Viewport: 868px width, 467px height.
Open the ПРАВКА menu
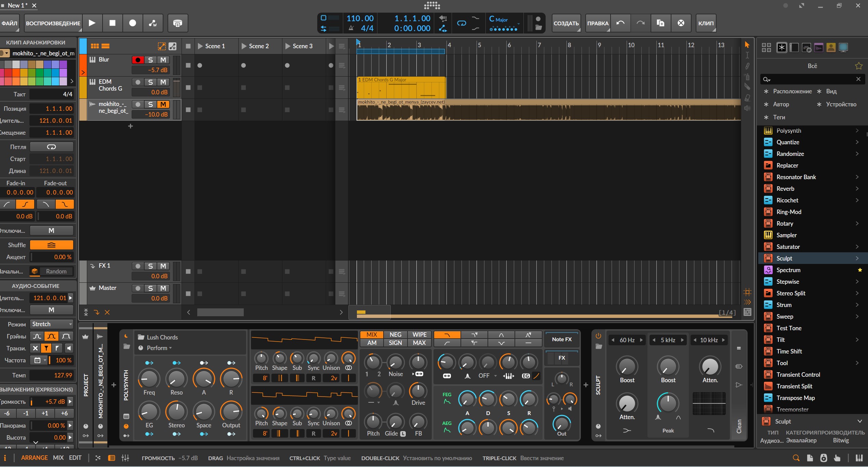[598, 23]
